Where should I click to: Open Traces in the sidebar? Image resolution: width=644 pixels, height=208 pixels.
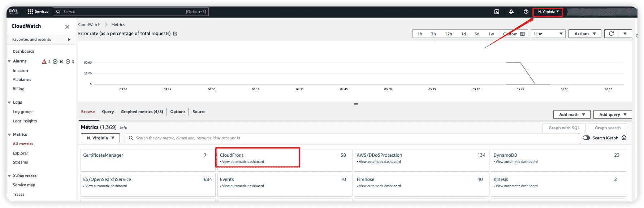click(18, 194)
